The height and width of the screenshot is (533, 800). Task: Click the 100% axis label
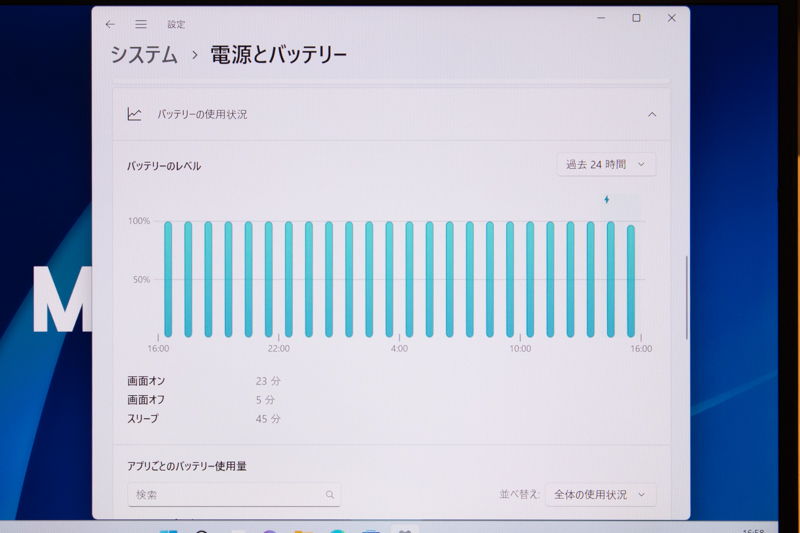139,221
